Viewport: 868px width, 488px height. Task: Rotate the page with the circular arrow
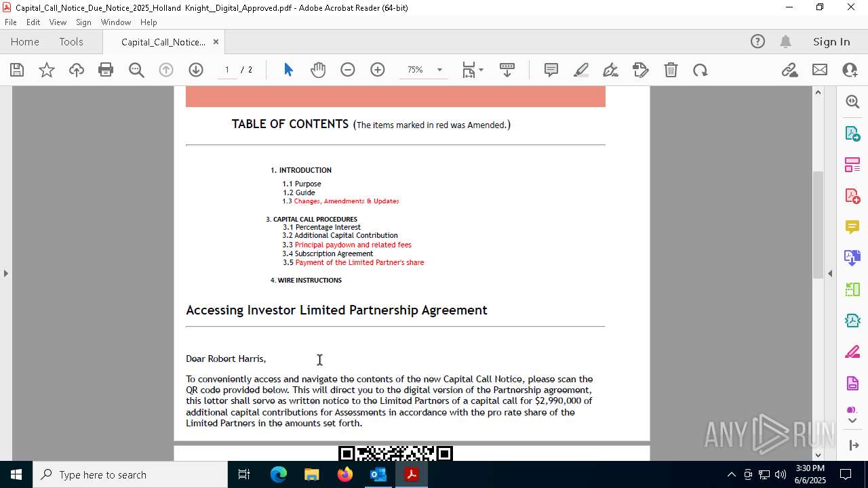tap(701, 70)
